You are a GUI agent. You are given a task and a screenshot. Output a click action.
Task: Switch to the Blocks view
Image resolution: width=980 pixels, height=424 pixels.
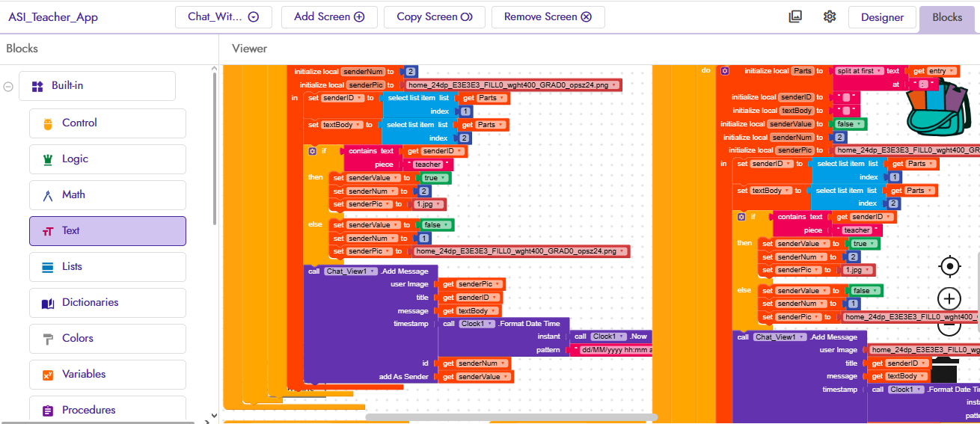tap(946, 17)
